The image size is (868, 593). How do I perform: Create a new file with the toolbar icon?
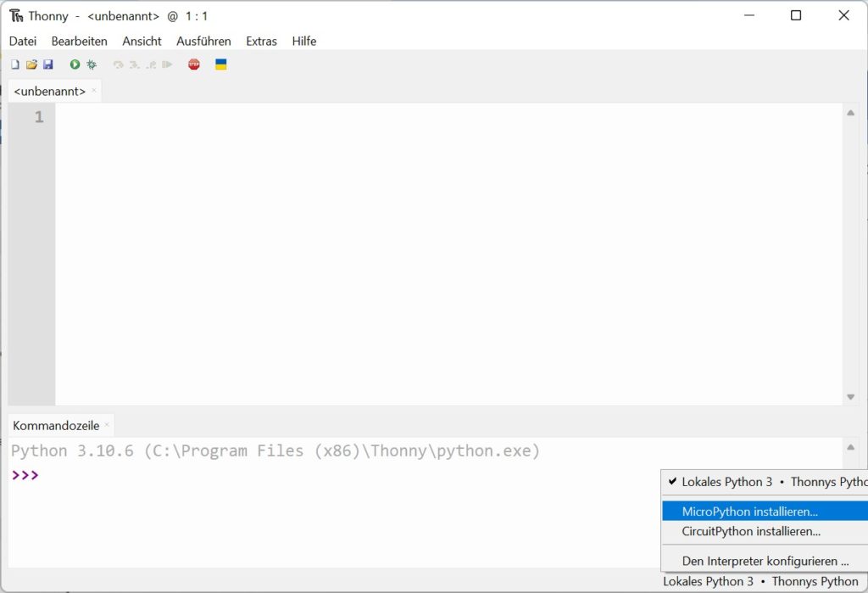click(x=15, y=64)
